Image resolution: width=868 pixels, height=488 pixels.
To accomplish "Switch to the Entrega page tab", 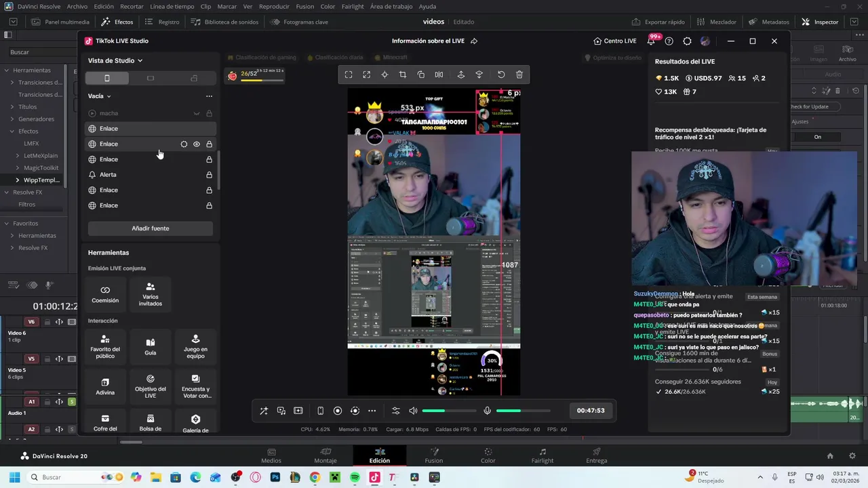I will coord(597,455).
